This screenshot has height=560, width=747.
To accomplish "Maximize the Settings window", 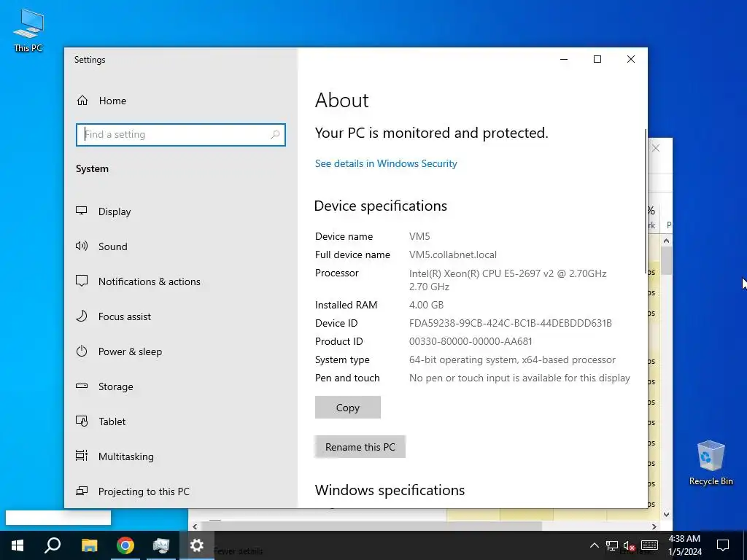I will pyautogui.click(x=597, y=59).
